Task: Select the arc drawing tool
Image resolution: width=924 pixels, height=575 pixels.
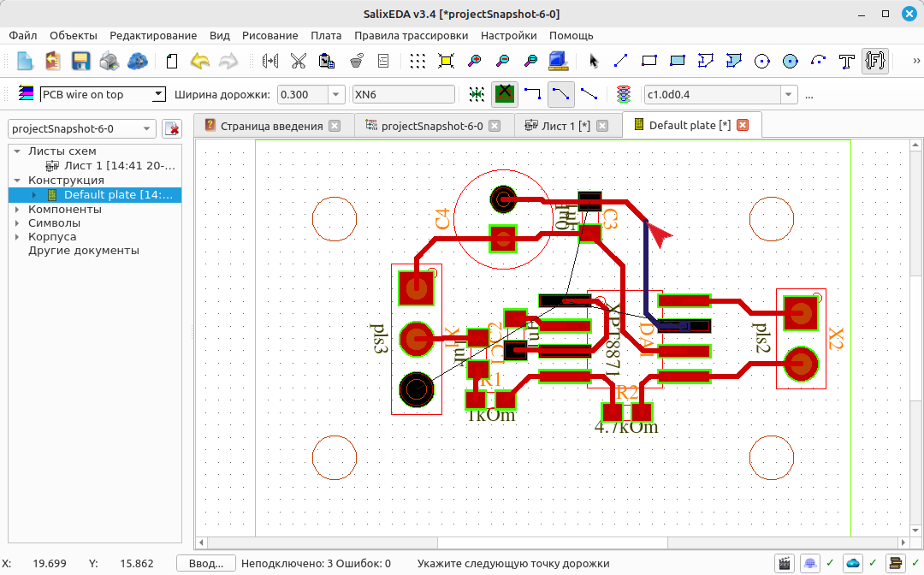Action: pyautogui.click(x=819, y=61)
